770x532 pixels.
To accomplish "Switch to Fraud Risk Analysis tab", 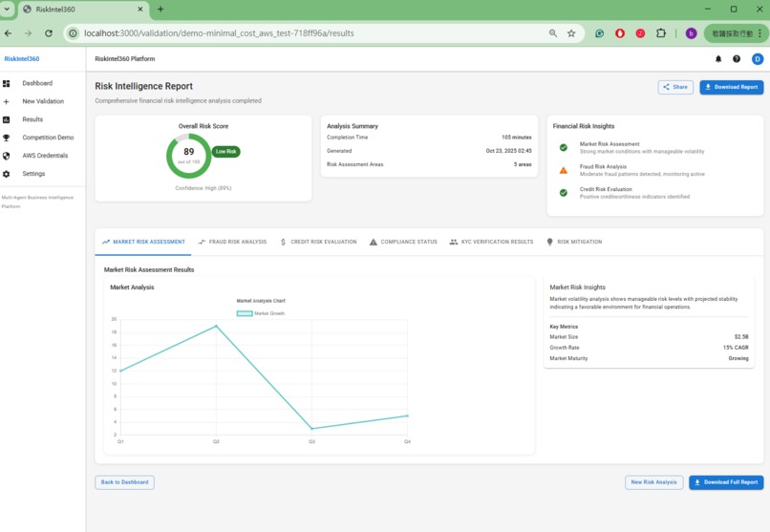I will point(232,242).
